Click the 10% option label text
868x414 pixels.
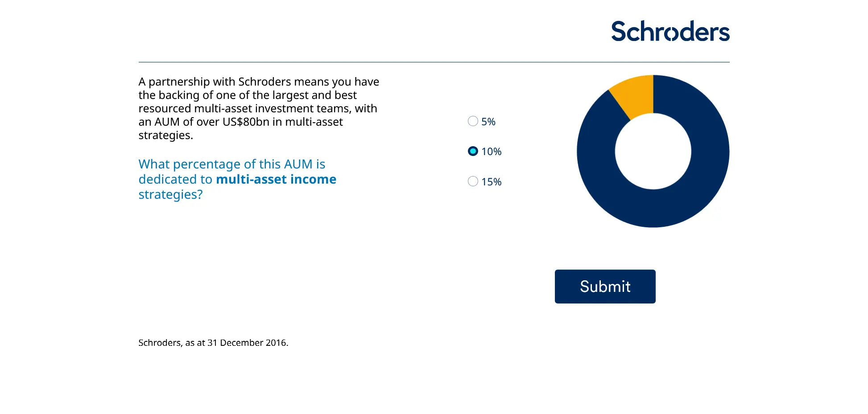492,152
